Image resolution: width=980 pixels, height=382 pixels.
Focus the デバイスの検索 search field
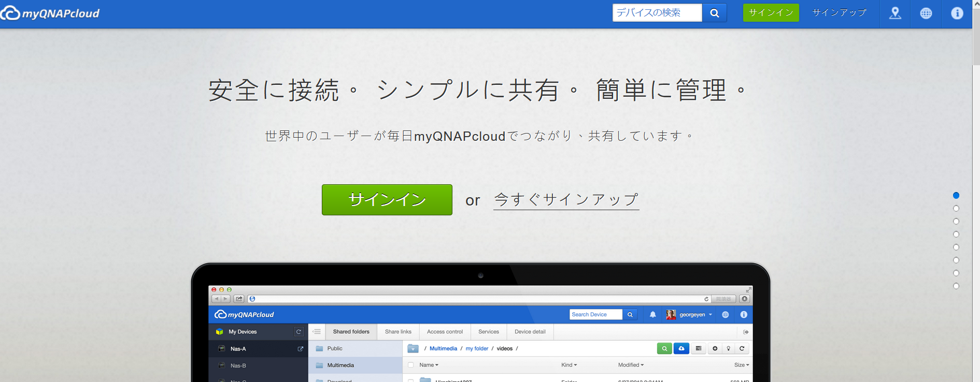[x=657, y=13]
